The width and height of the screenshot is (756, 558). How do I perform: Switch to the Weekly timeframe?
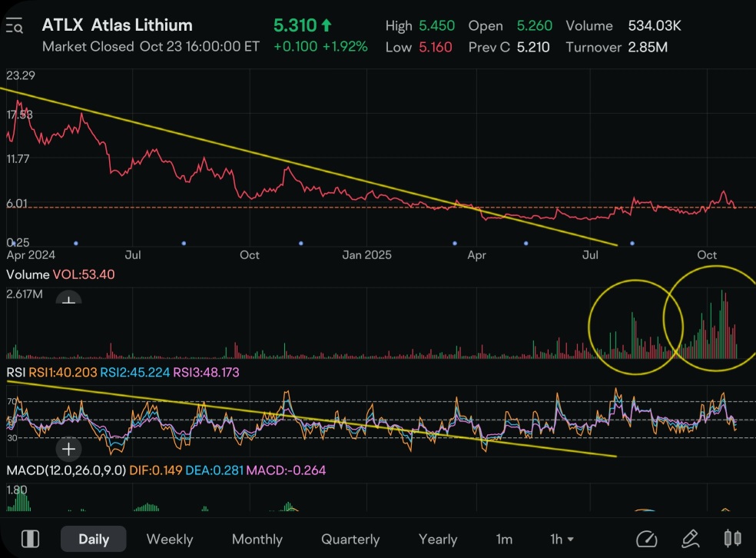169,539
